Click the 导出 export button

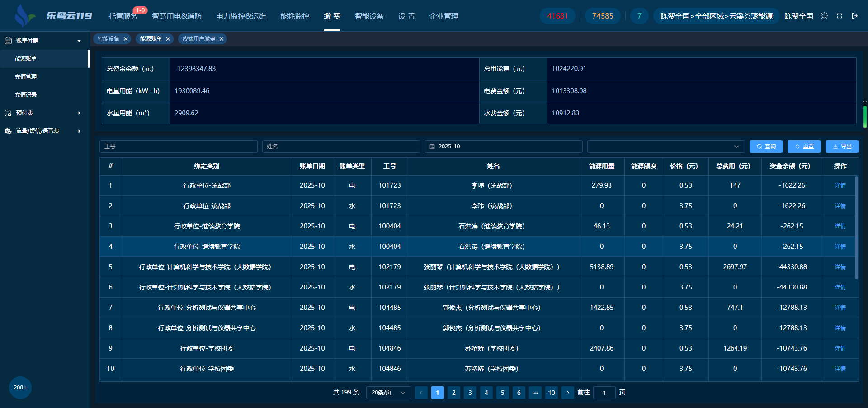[x=842, y=147]
